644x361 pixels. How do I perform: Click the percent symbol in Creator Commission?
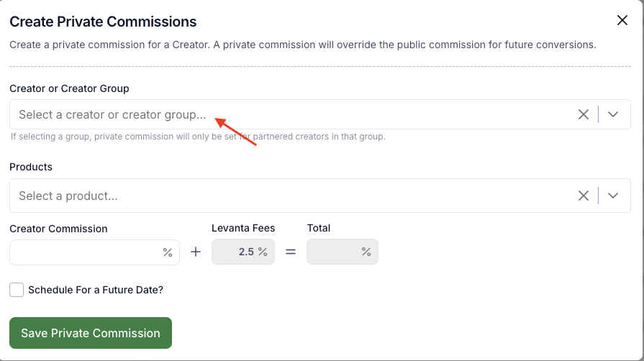168,252
